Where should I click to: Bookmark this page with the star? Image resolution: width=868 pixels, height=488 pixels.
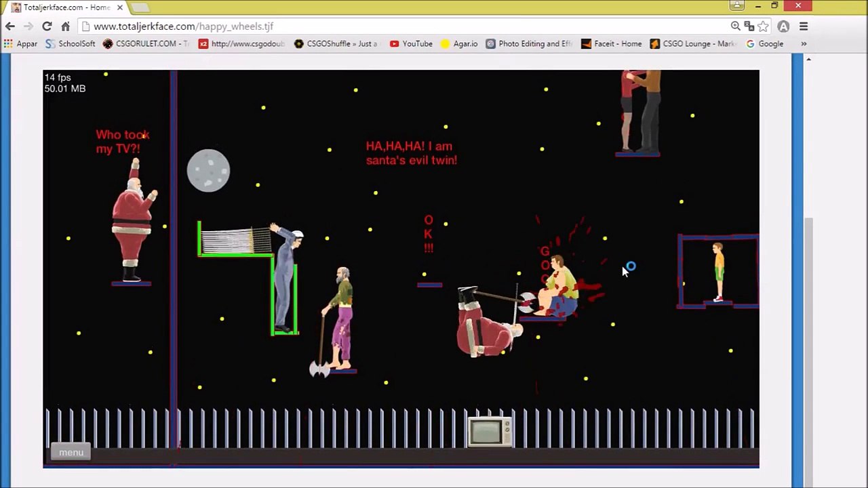pos(764,26)
